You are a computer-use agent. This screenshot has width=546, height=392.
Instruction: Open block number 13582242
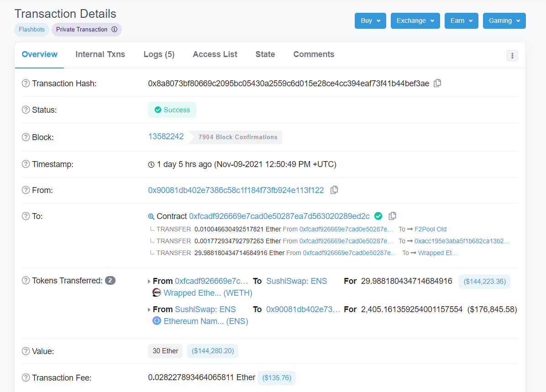tap(166, 136)
